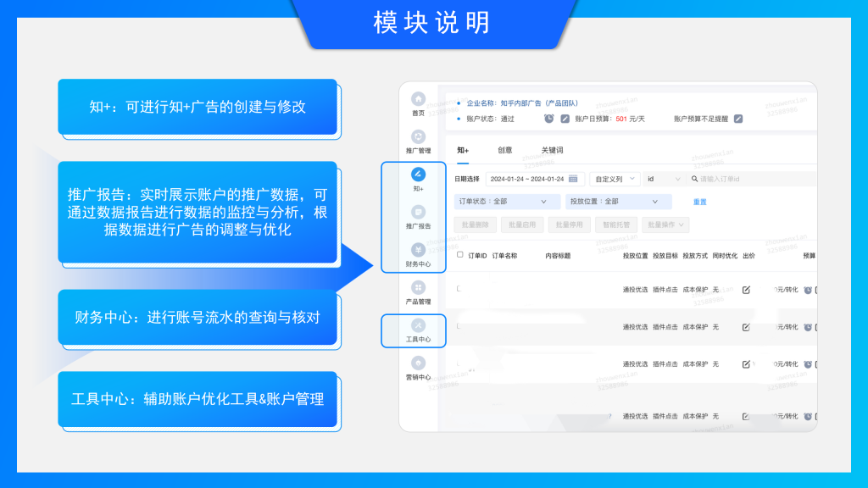Click 插件点击 cell in second order row

[x=665, y=327]
